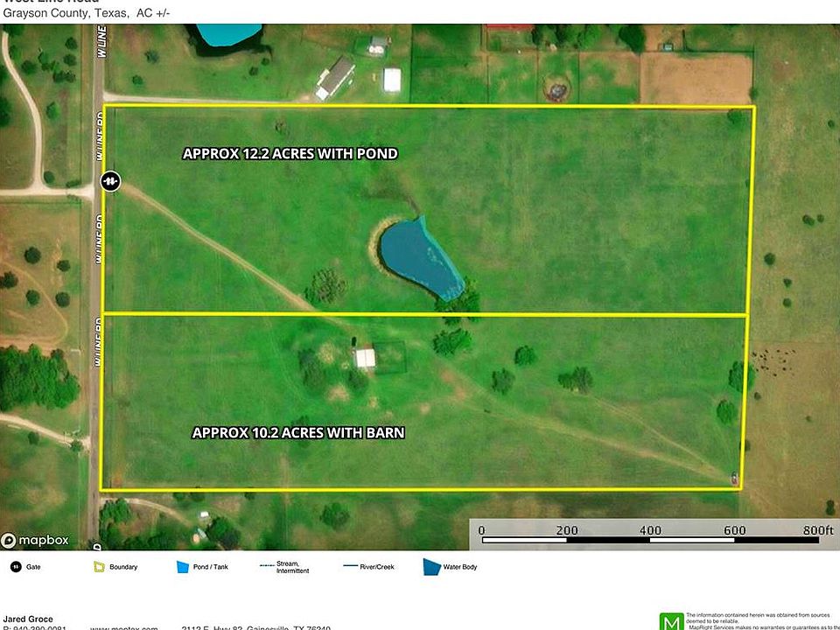Select the 'APPROX 10.2 ACRES WITH BARN' label
Image resolution: width=840 pixels, height=630 pixels.
point(297,432)
